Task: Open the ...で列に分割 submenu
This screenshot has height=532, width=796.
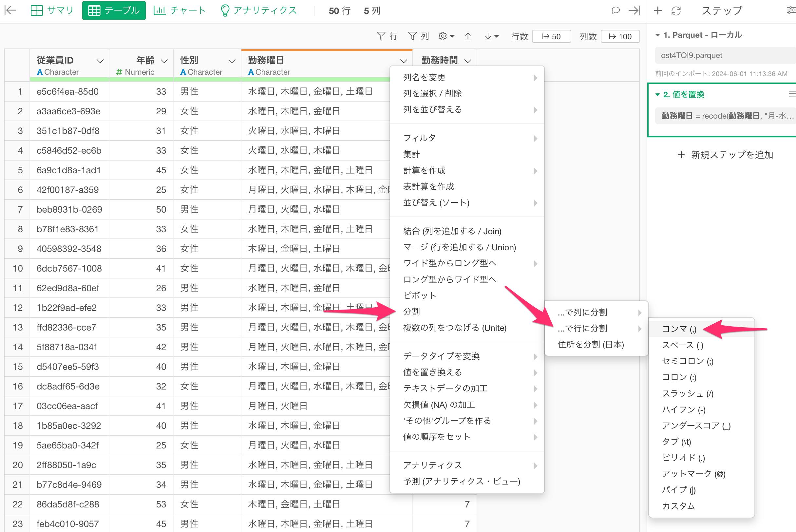Action: tap(597, 313)
